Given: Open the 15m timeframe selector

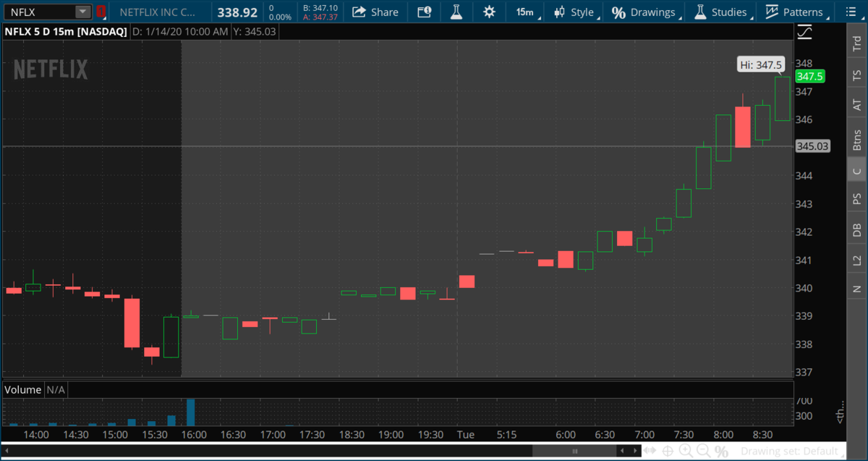Looking at the screenshot, I should point(525,12).
